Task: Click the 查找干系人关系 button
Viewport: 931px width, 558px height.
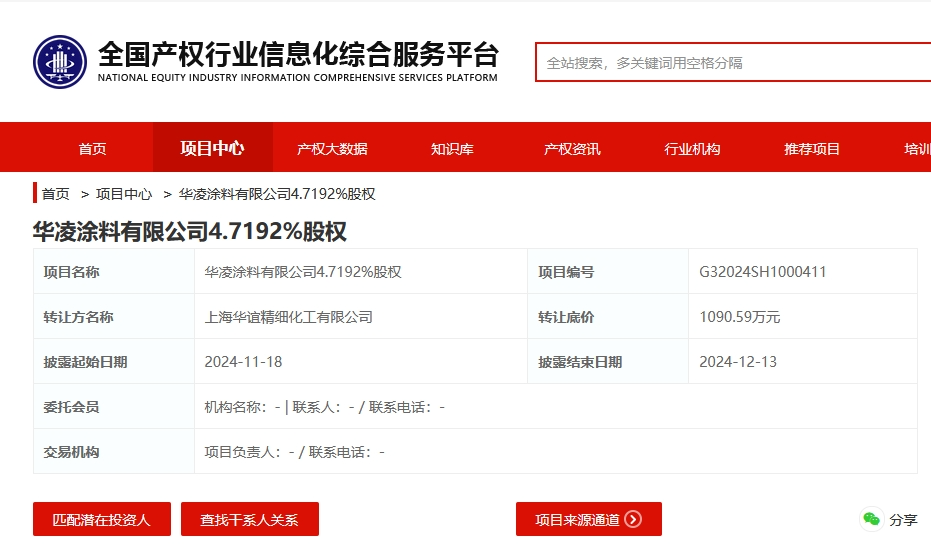Action: (249, 519)
